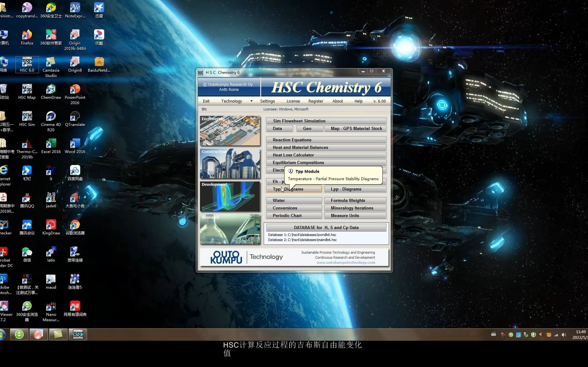Click the HSC taskbar button
The width and height of the screenshot is (588, 367).
coord(78,334)
